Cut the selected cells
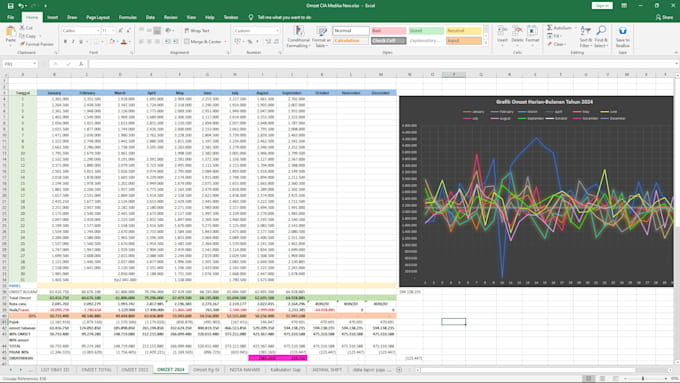This screenshot has height=383, width=680. [26, 28]
